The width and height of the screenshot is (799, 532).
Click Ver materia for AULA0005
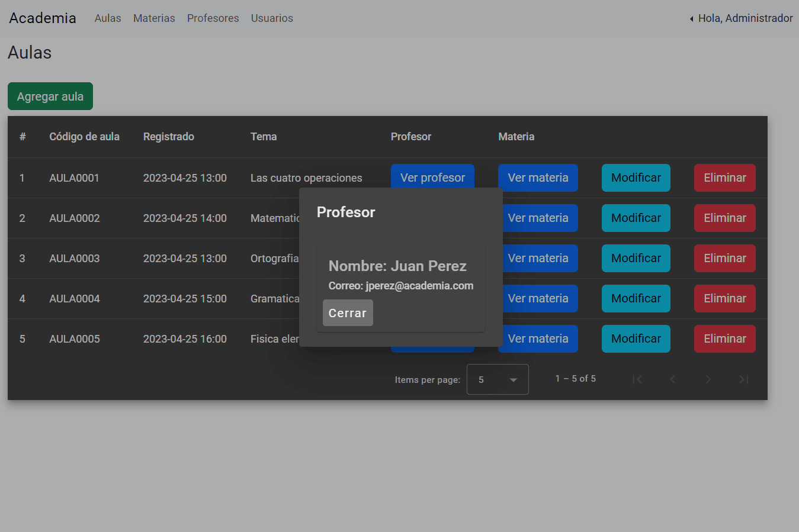click(538, 338)
